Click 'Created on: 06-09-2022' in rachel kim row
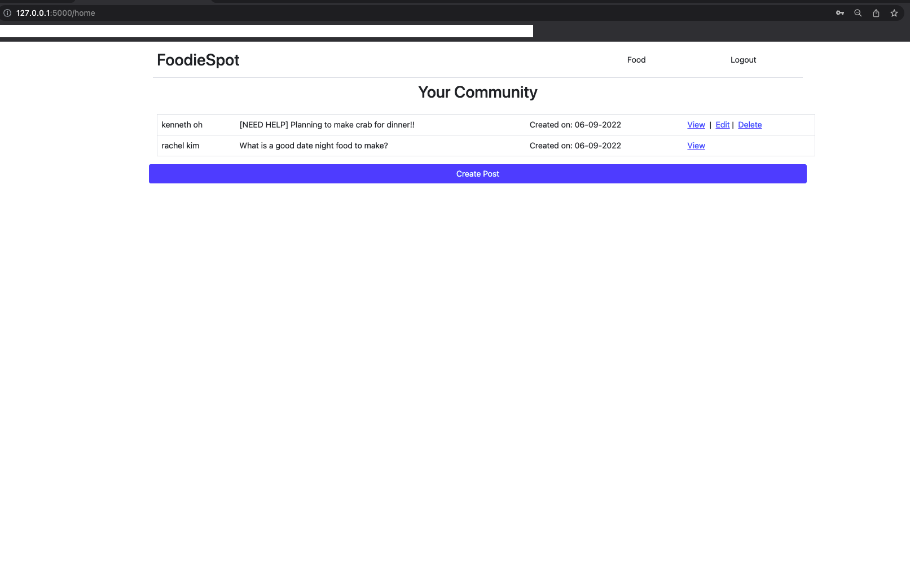 (x=575, y=146)
